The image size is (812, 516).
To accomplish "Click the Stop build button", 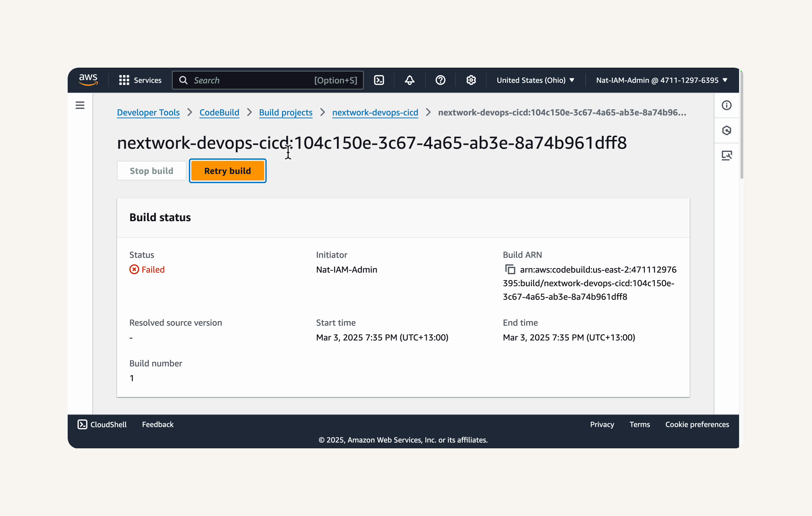I will [152, 171].
